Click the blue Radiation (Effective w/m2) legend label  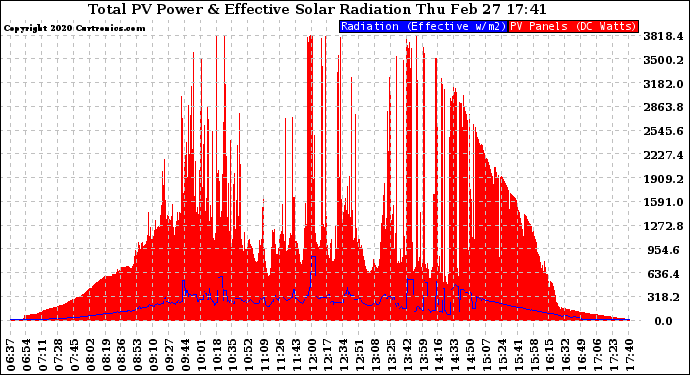423,26
